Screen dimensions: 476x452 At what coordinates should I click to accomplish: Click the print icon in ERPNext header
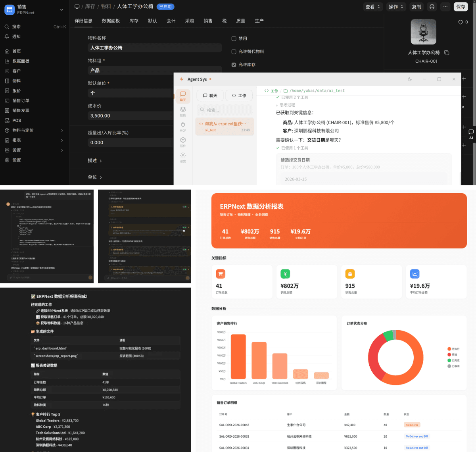click(432, 7)
